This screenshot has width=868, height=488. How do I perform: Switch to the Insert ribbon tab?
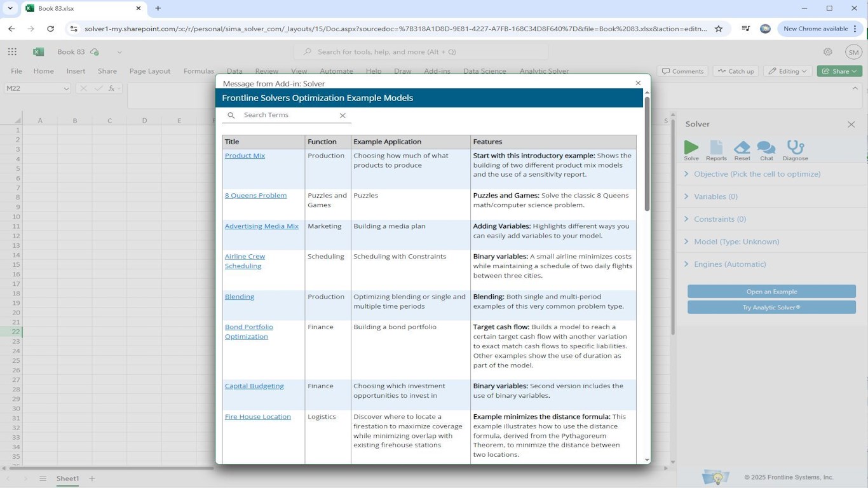click(x=76, y=71)
